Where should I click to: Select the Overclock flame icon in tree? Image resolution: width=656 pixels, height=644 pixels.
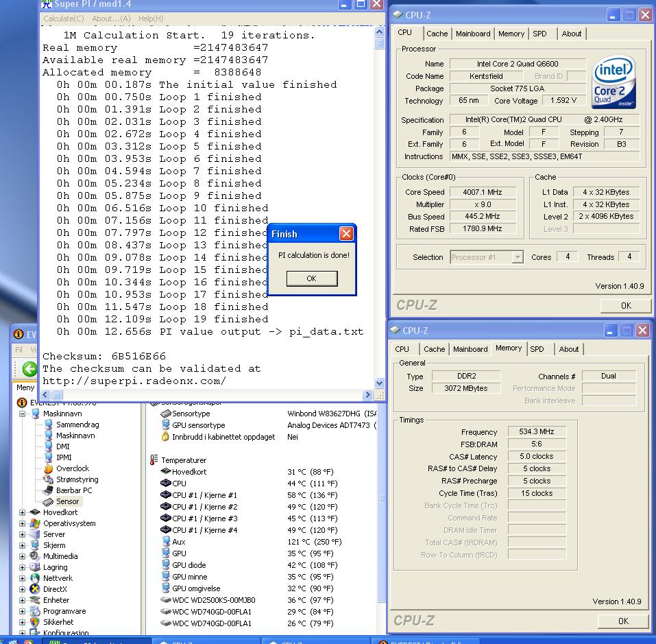(x=49, y=468)
